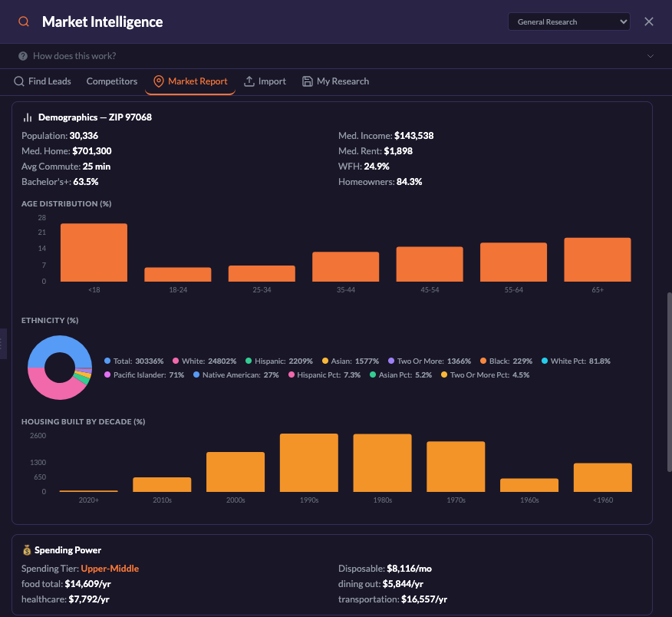672x617 pixels.
Task: Click the 2000s housing bar
Action: pyautogui.click(x=236, y=472)
